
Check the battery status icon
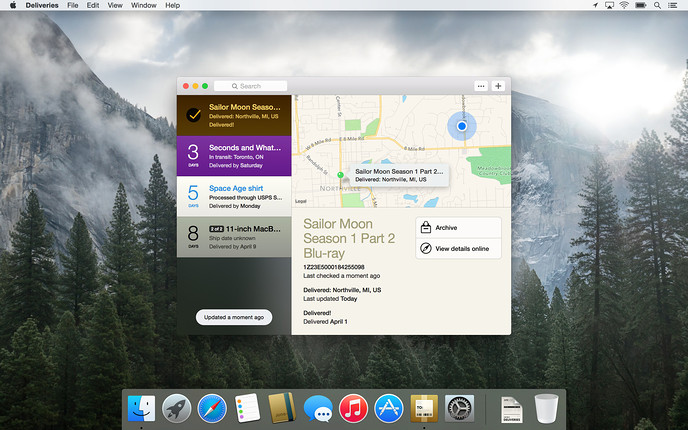click(641, 5)
